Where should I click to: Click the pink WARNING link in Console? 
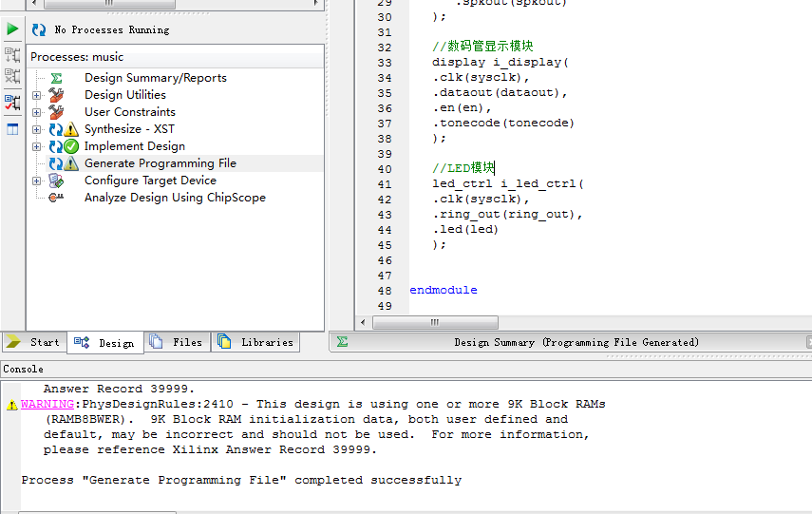47,404
